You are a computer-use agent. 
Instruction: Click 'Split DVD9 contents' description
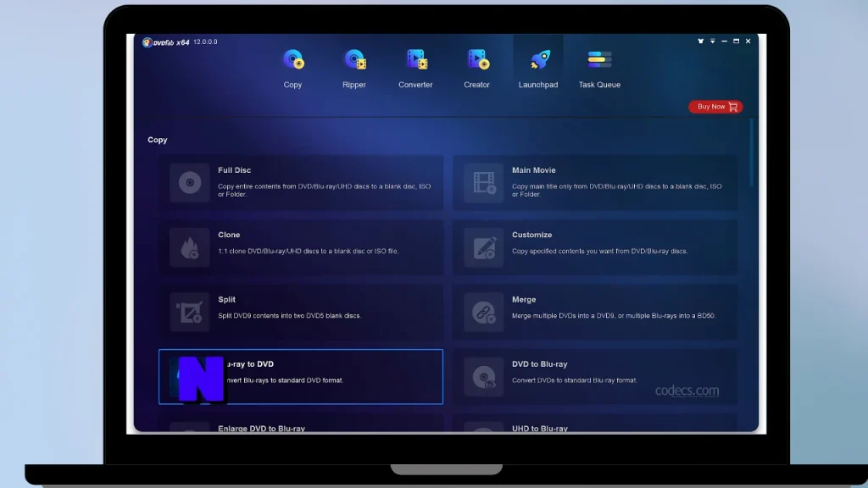290,316
